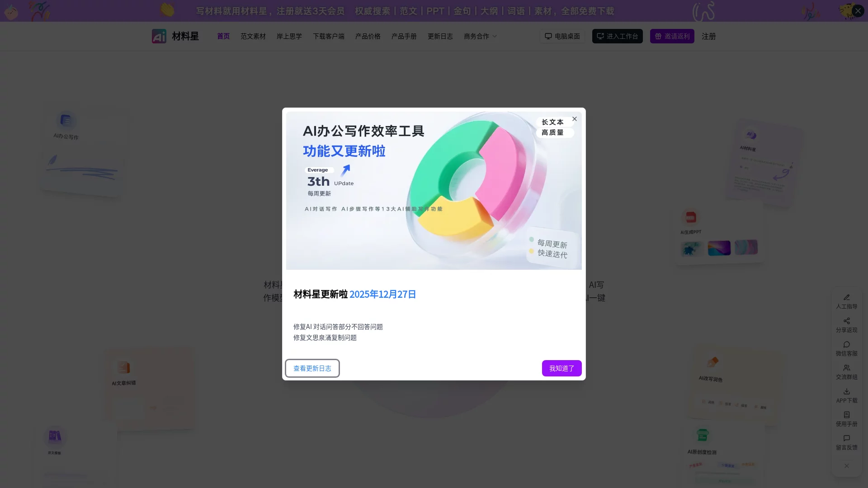The height and width of the screenshot is (488, 868).
Task: Click the 分享返现 share icon
Action: pyautogui.click(x=846, y=321)
